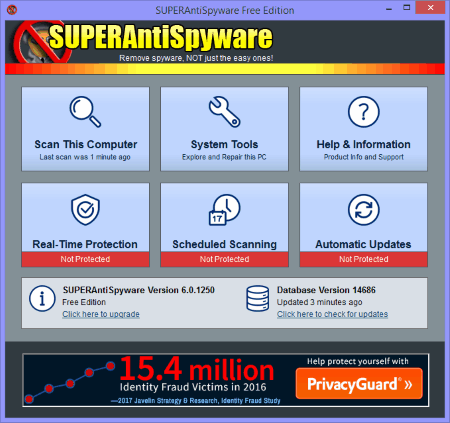Click the question mark help icon
The height and width of the screenshot is (423, 450).
coord(363,112)
